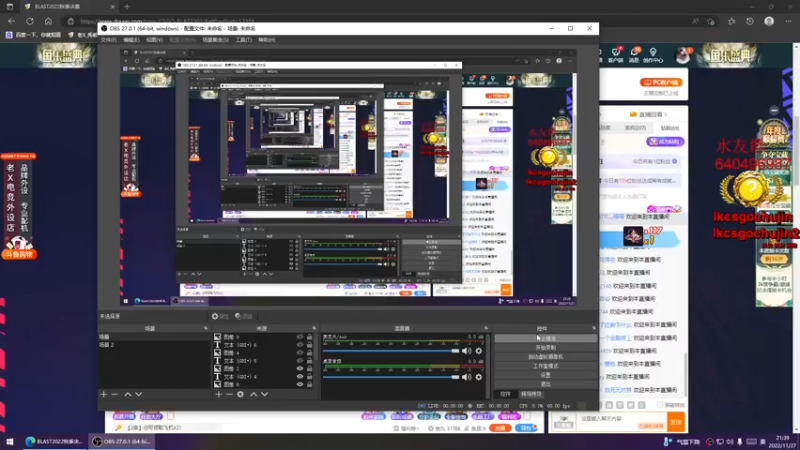Remove the selected source with the minus icon
Screen dimensions: 800x450
click(229, 394)
